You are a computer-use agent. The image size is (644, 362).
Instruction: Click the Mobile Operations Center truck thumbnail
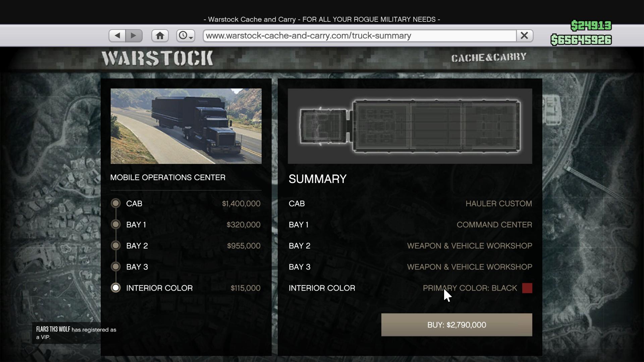click(186, 126)
